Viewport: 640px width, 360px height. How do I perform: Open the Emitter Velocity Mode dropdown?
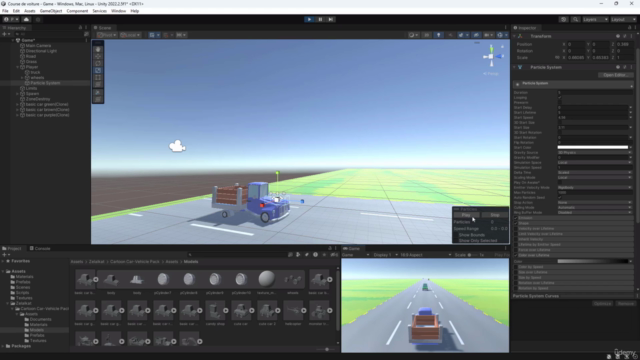(x=595, y=187)
